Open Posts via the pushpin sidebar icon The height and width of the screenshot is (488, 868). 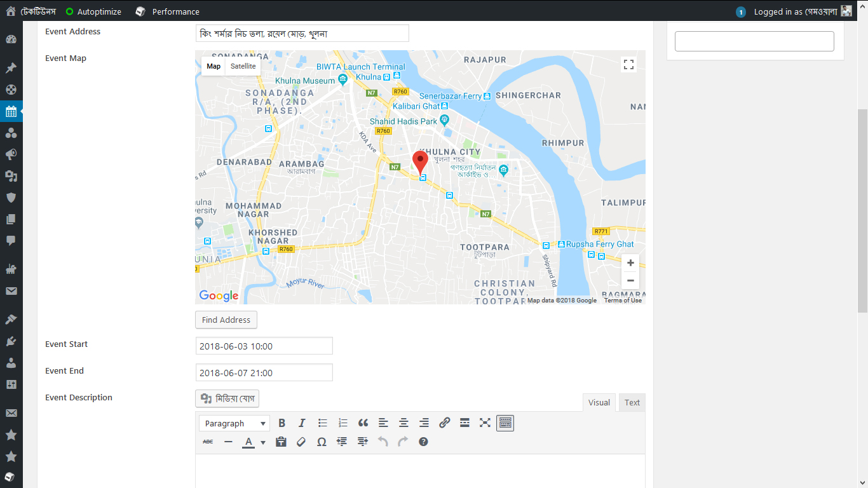[11, 68]
